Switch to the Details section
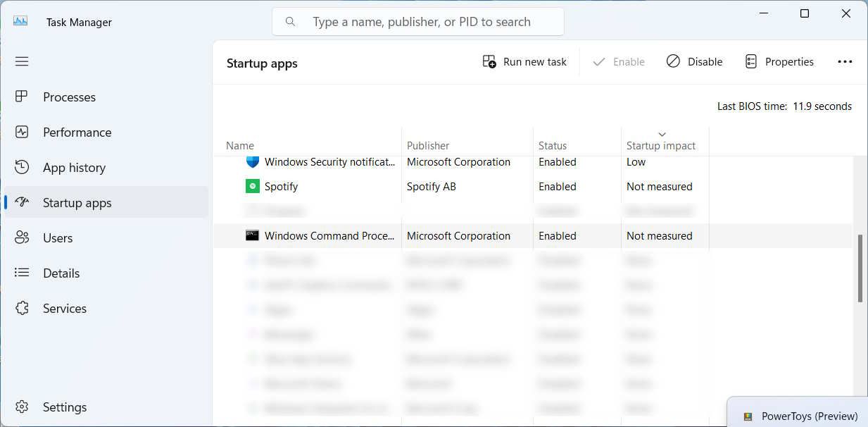The width and height of the screenshot is (868, 427). pos(61,273)
